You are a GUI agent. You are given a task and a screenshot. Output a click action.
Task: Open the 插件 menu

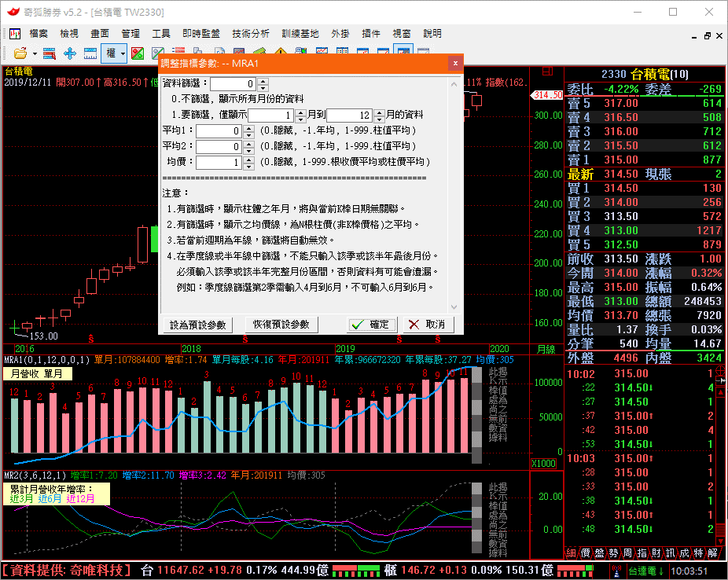tap(371, 34)
